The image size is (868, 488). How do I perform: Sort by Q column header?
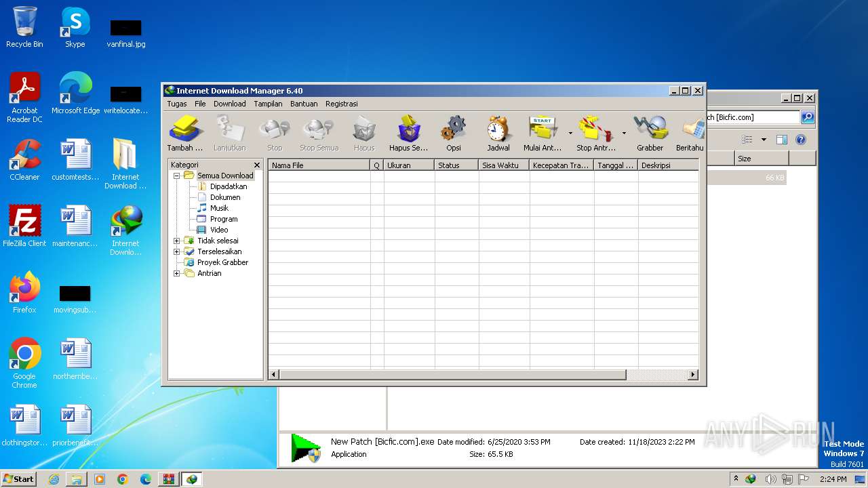pos(377,165)
